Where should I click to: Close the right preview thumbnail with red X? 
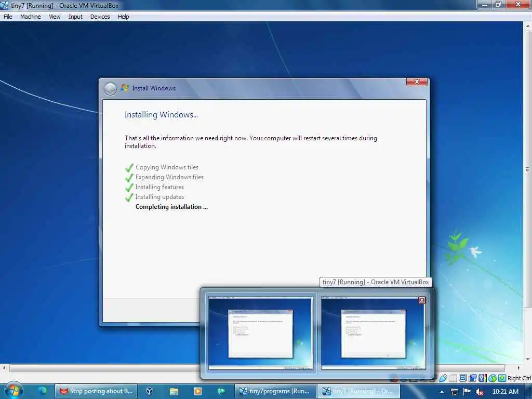point(422,300)
